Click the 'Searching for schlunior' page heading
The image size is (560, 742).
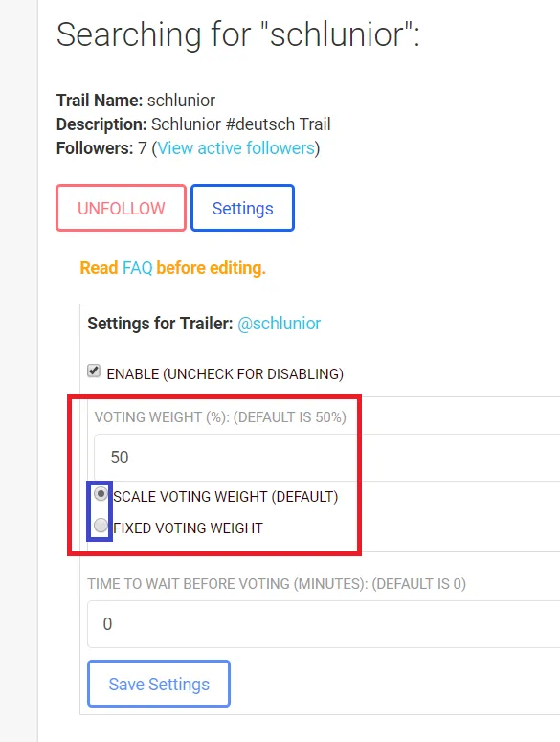tap(238, 34)
